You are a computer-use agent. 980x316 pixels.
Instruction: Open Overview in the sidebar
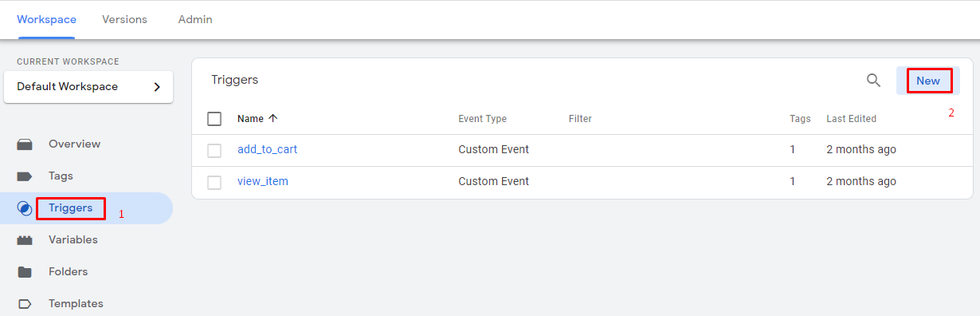coord(74,144)
